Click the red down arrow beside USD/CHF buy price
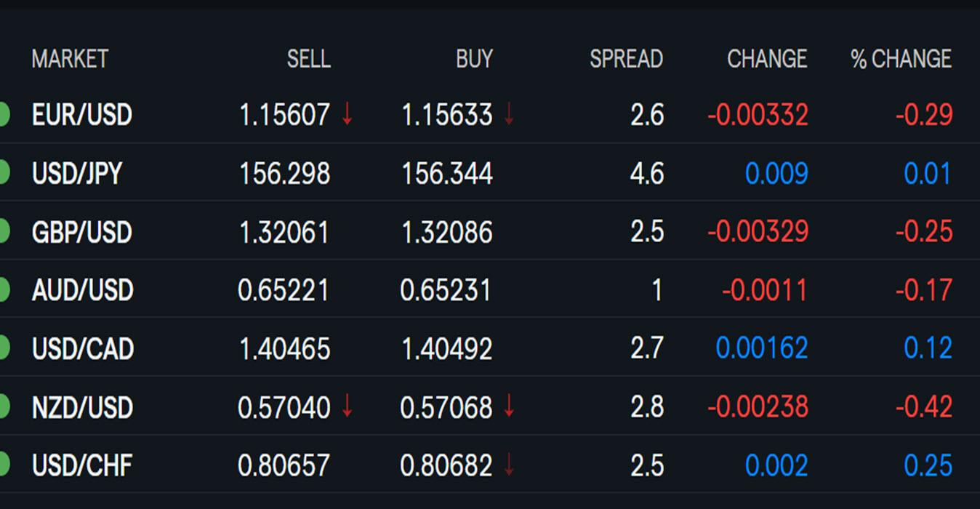 509,465
